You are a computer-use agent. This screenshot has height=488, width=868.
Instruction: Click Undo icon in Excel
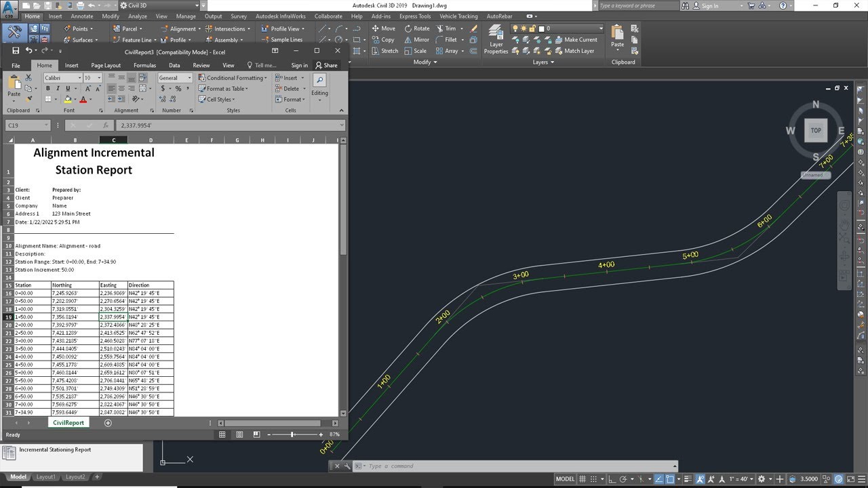point(28,50)
